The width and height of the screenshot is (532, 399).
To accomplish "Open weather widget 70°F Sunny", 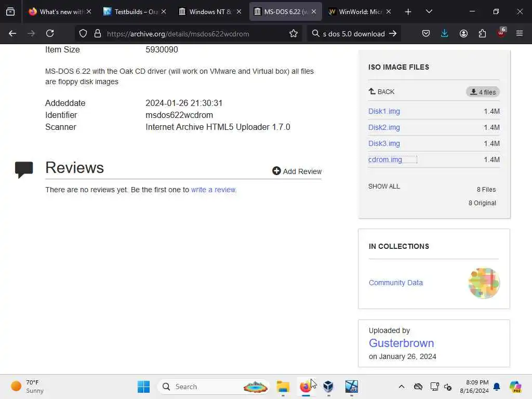I will tap(28, 387).
